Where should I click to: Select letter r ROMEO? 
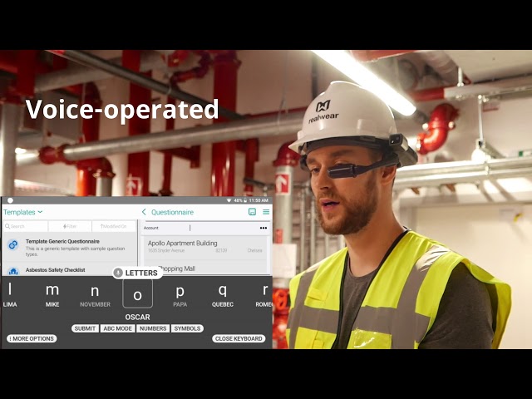tap(264, 295)
